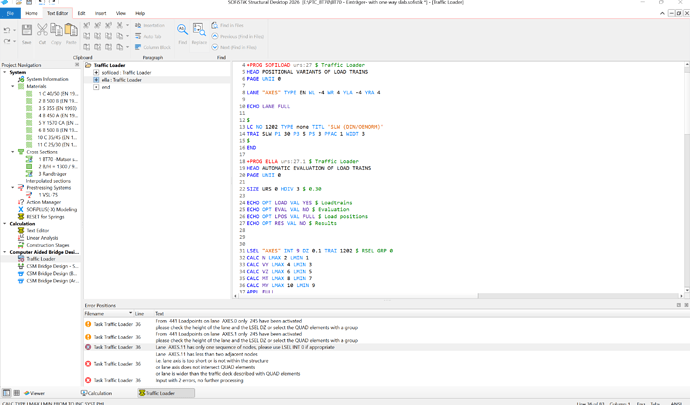Viewport: 690px width, 405px height.
Task: Collapse the System tree node
Action: (x=5, y=72)
